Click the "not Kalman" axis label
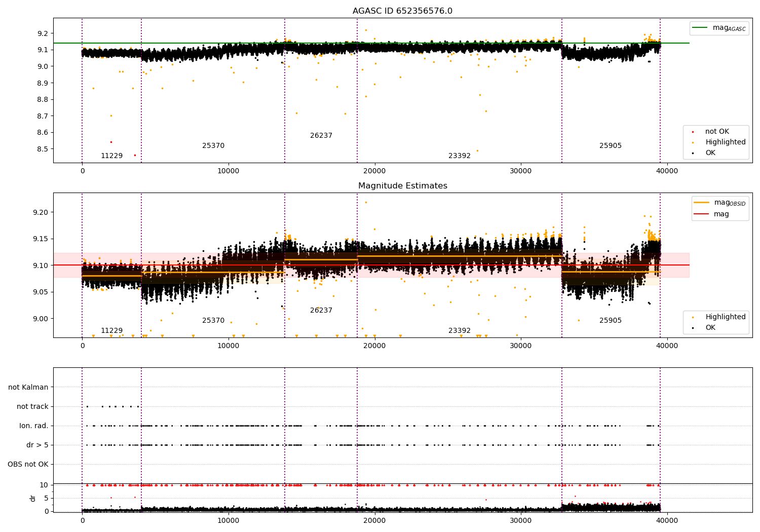Viewport: 760px width, 532px height. 28,388
